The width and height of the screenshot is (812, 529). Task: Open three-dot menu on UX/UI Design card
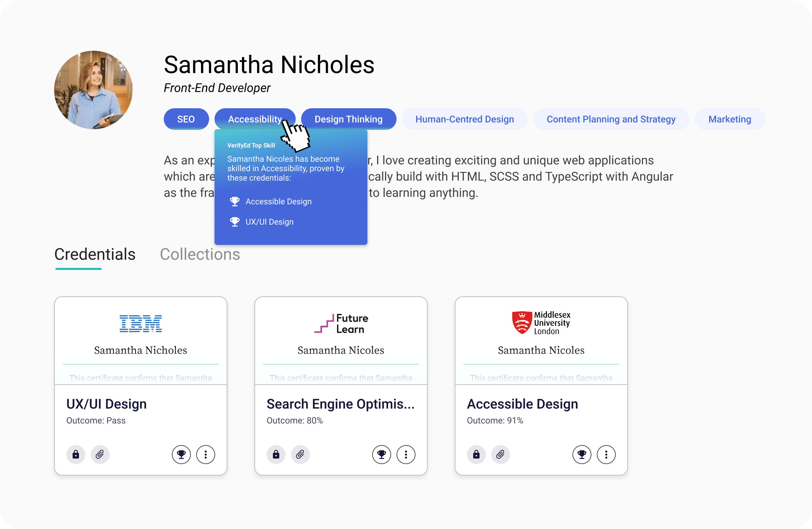tap(205, 454)
